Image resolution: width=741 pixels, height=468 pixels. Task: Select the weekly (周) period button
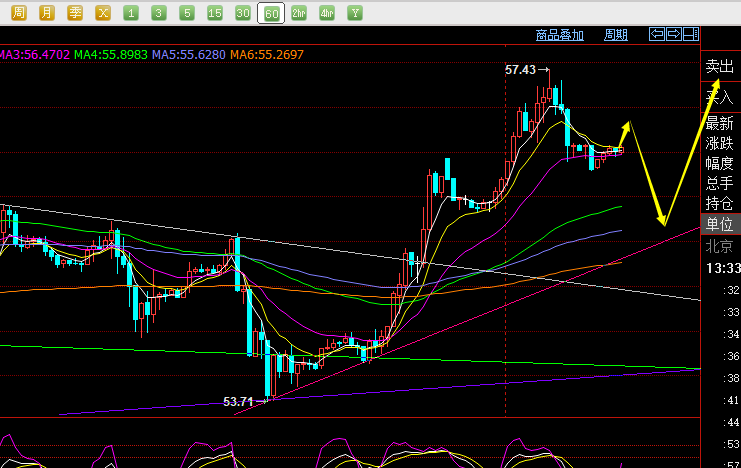(19, 13)
